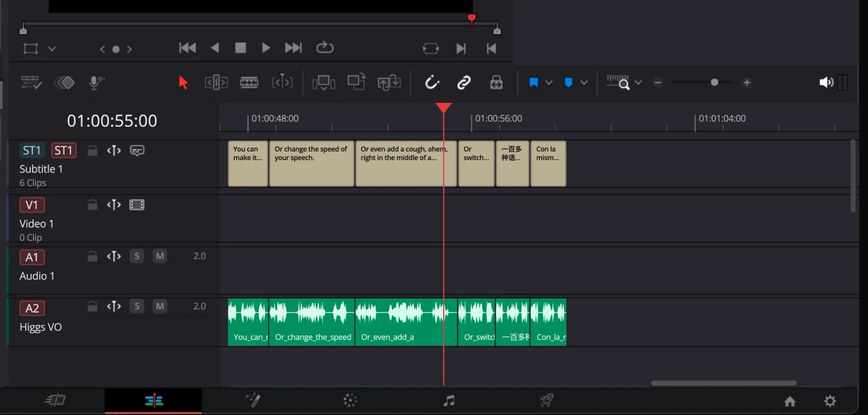Viewport: 868px width, 415px height.
Task: Switch to the Fairlight page
Action: click(449, 400)
